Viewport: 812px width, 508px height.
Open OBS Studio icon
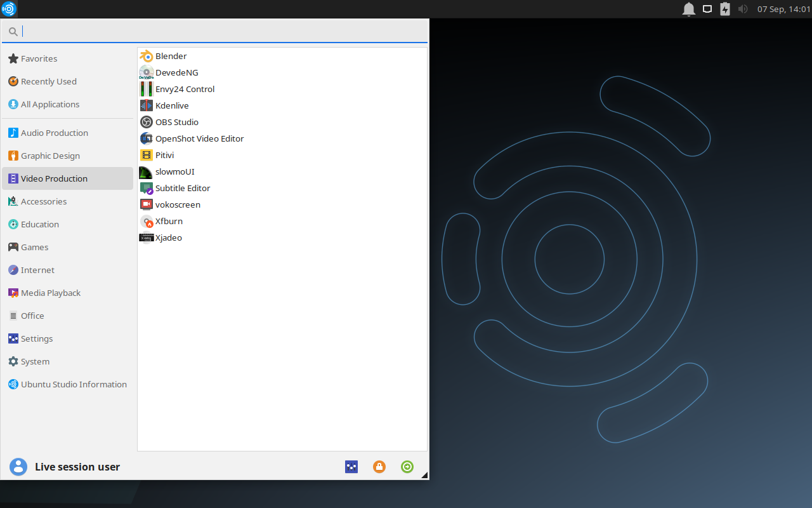point(147,122)
